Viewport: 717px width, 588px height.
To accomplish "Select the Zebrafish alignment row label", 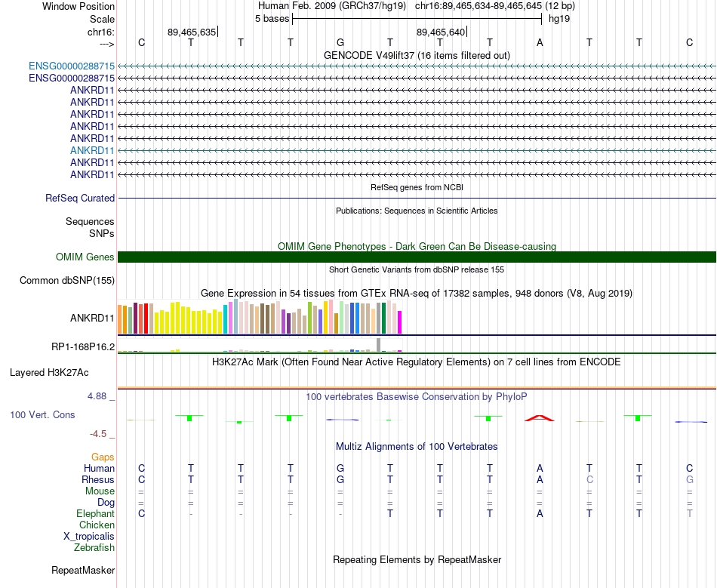I will point(94,547).
